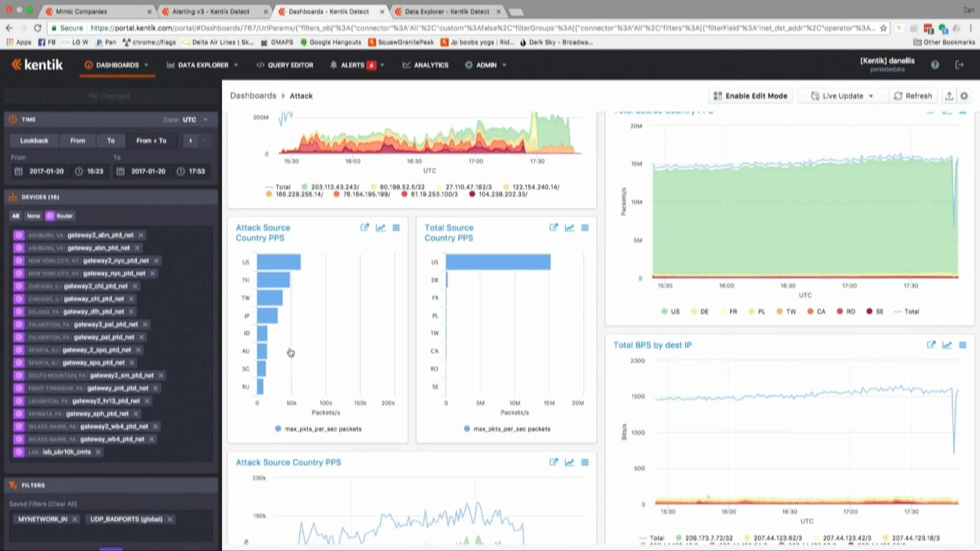Open Chrome's three-dot menu
This screenshot has width=980, height=551.
click(x=971, y=28)
